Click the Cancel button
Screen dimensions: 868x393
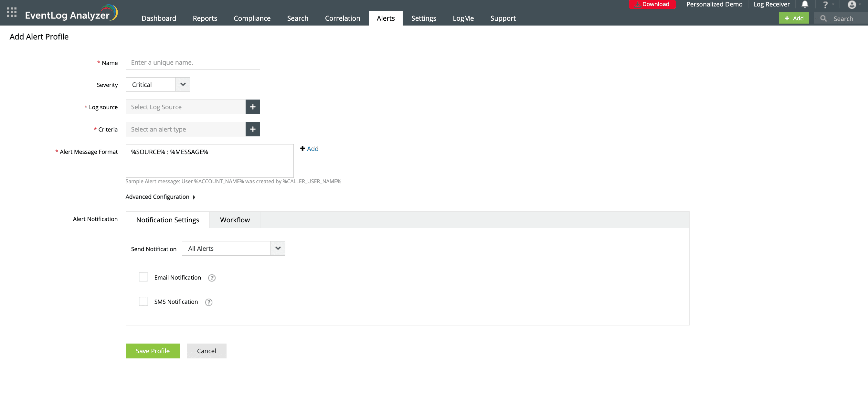point(206,351)
